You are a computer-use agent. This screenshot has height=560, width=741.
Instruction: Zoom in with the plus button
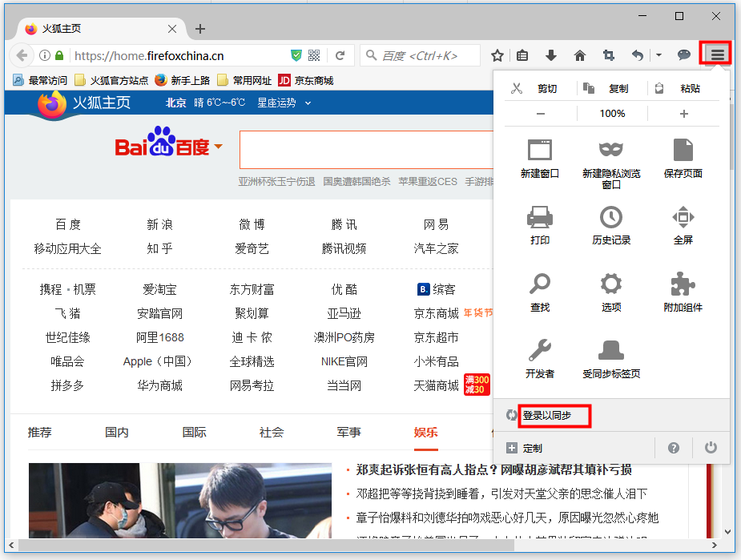point(684,114)
